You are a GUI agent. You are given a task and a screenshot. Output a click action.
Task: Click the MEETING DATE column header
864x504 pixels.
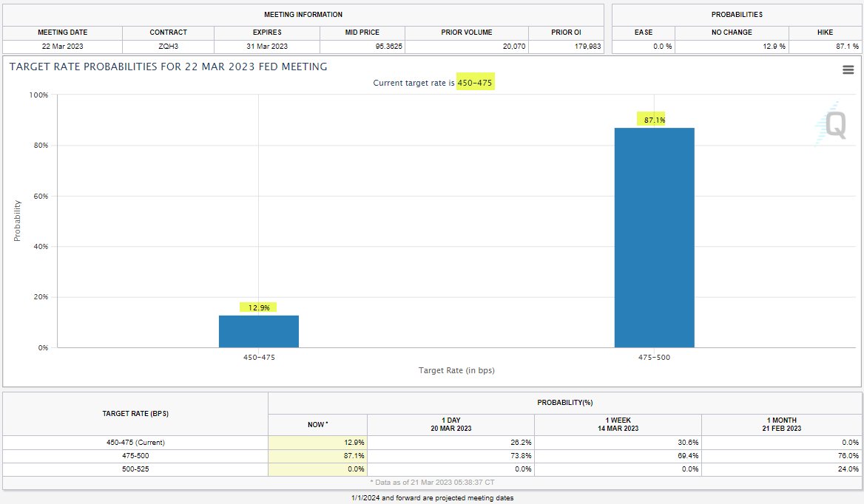[62, 33]
